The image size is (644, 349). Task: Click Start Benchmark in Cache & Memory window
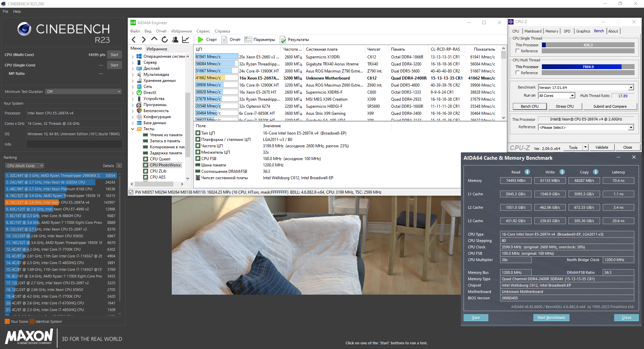[551, 317]
